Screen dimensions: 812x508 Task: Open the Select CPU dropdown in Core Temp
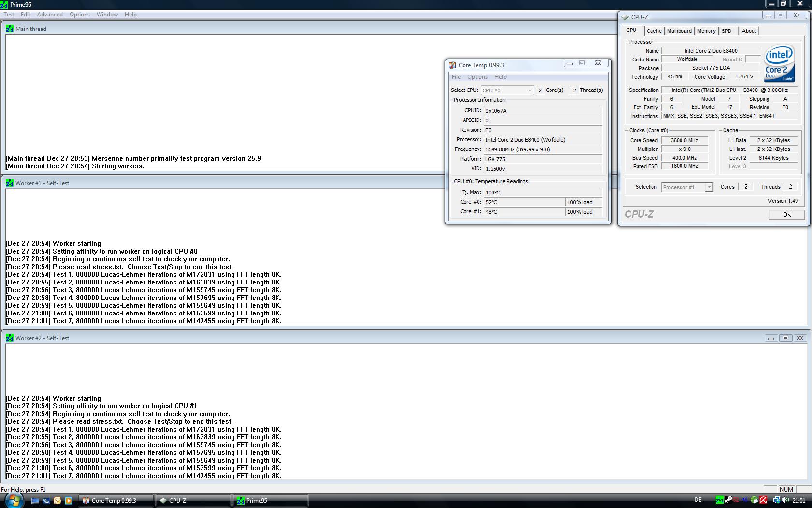tap(507, 90)
